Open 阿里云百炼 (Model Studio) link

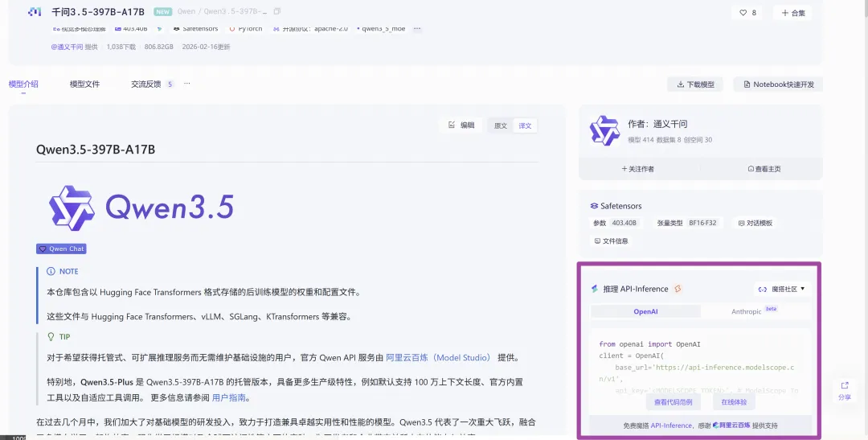[x=438, y=358]
